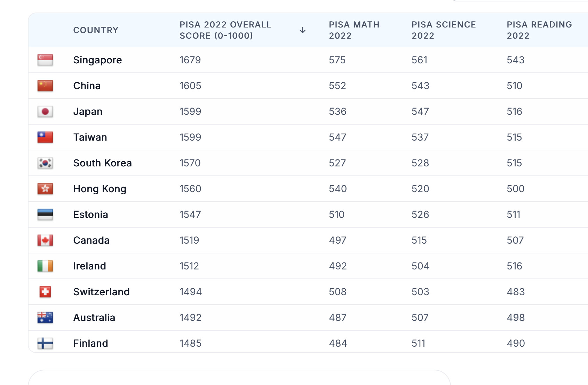588x385 pixels.
Task: Sort by PISA 2022 Overall Score header
Action: 225,30
